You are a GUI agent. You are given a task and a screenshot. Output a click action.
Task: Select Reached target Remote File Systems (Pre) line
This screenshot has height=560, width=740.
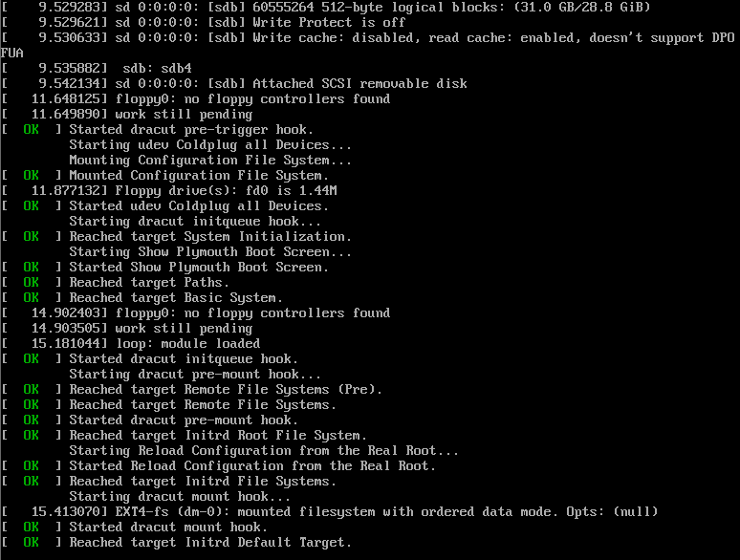click(x=191, y=390)
